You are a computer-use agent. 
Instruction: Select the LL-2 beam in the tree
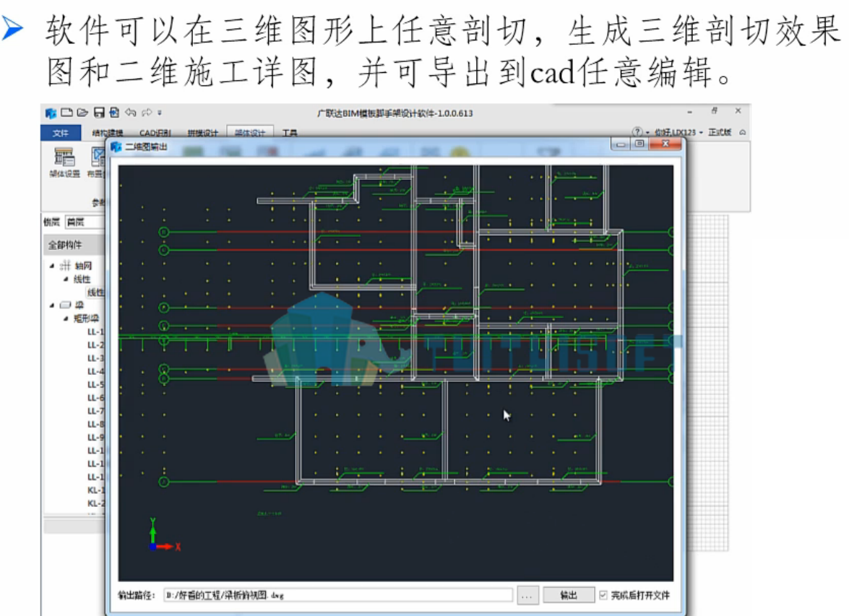pyautogui.click(x=95, y=344)
